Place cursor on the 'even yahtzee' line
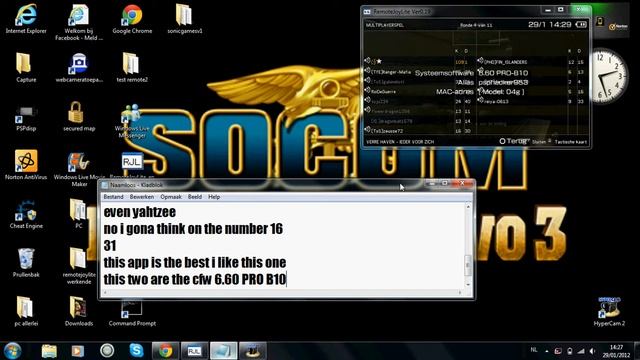 click(140, 212)
